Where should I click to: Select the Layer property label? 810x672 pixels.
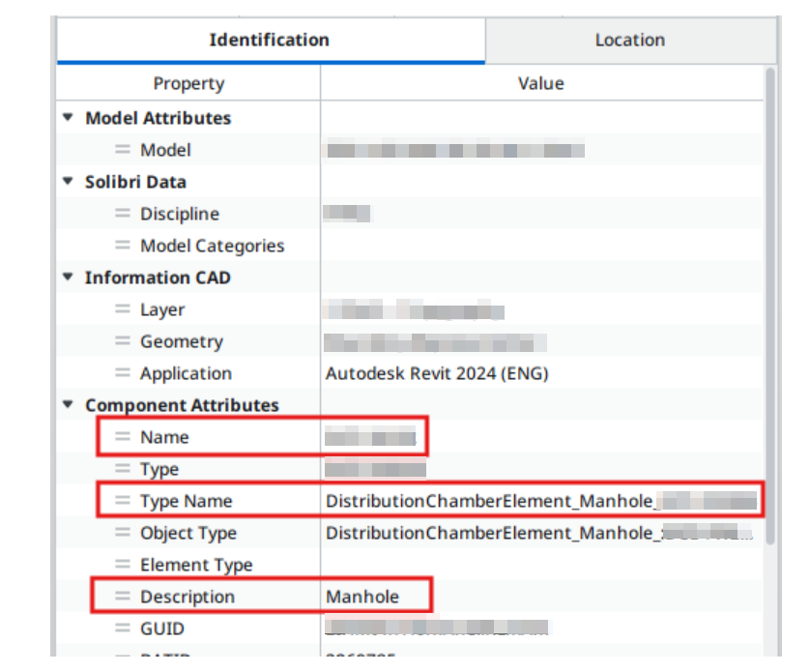pos(162,310)
